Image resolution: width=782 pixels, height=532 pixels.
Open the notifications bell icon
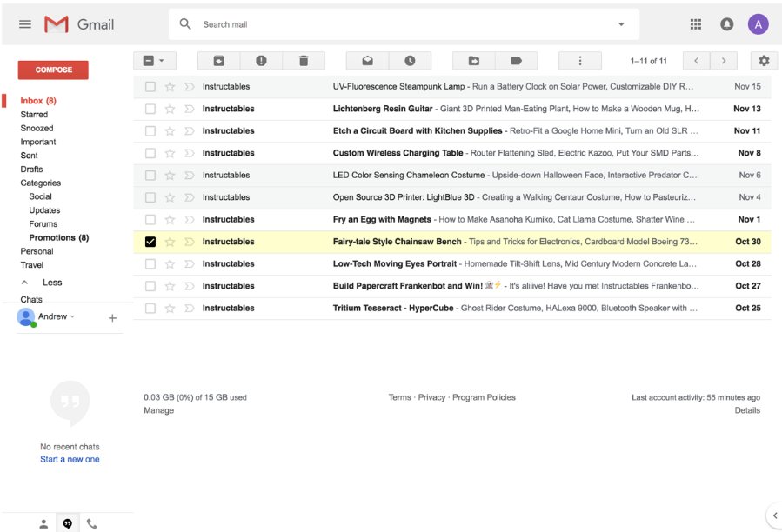pyautogui.click(x=726, y=24)
